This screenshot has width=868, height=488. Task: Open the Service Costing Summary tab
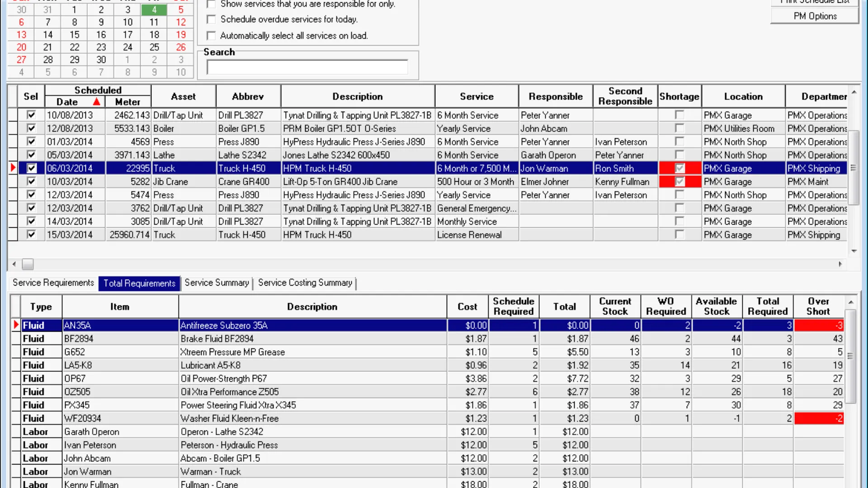coord(305,283)
